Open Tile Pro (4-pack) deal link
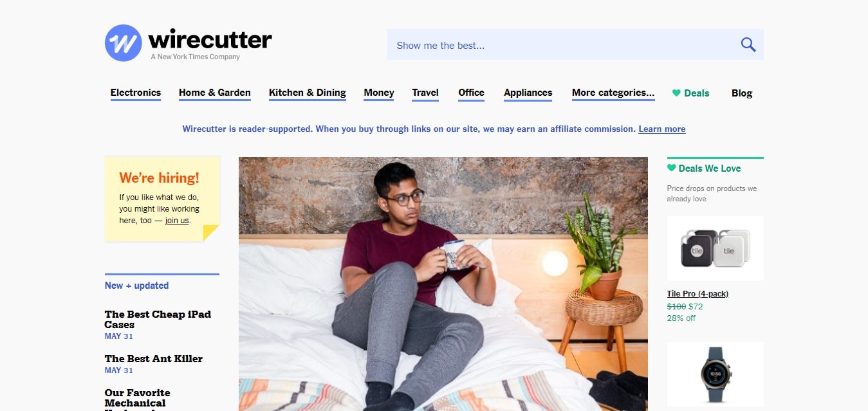The height and width of the screenshot is (411, 868). tap(697, 294)
